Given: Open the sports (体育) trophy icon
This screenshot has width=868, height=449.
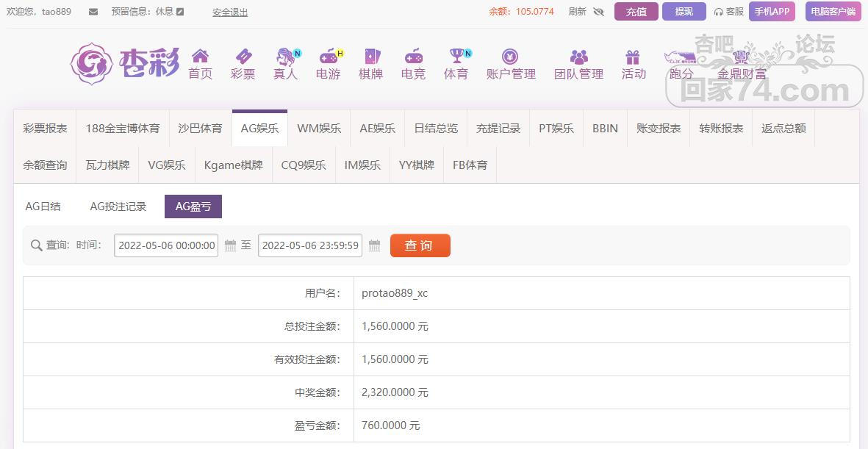Looking at the screenshot, I should pyautogui.click(x=457, y=57).
